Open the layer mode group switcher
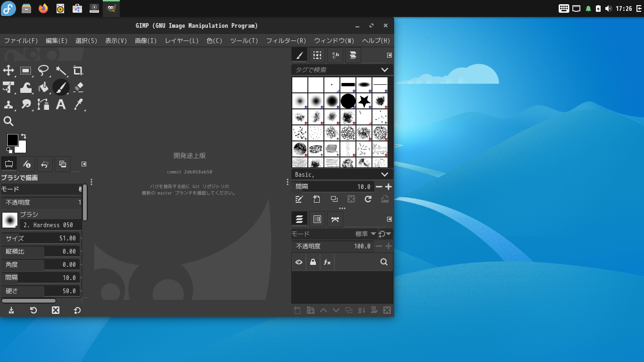Image resolution: width=644 pixels, height=362 pixels. pyautogui.click(x=385, y=234)
